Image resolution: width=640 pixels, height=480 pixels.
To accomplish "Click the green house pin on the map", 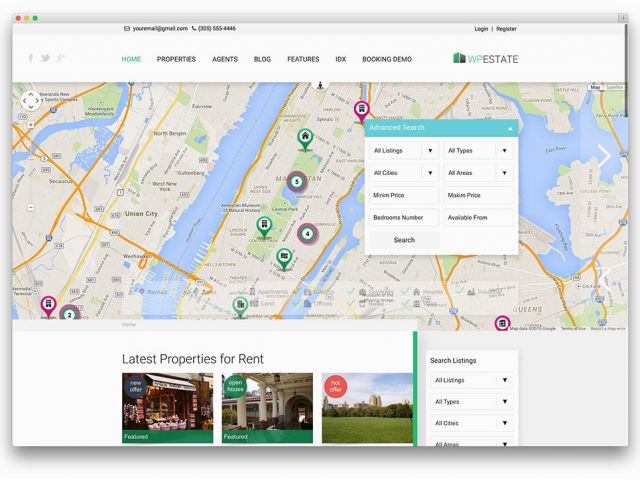I will (x=305, y=140).
